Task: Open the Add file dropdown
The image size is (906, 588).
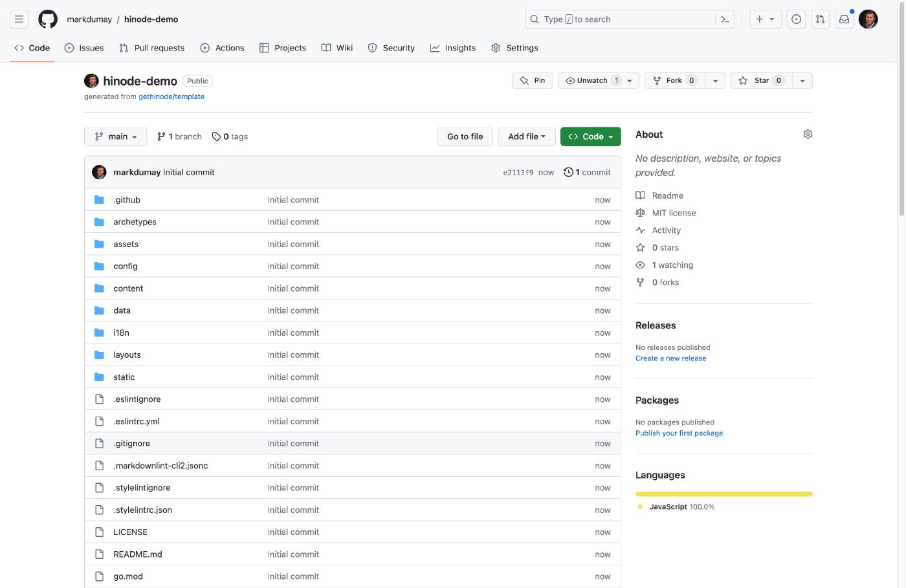Action: pyautogui.click(x=526, y=136)
